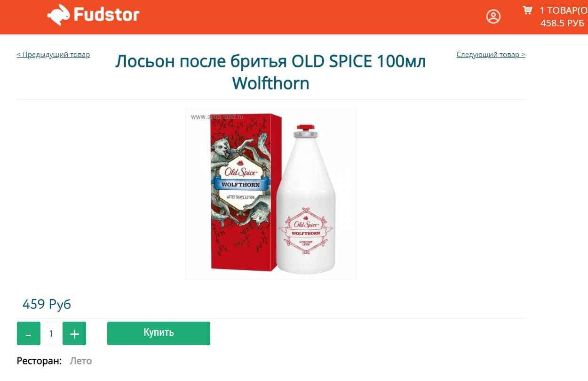The image size is (588, 381).
Task: Increase quantity with the plus button
Action: pyautogui.click(x=74, y=333)
